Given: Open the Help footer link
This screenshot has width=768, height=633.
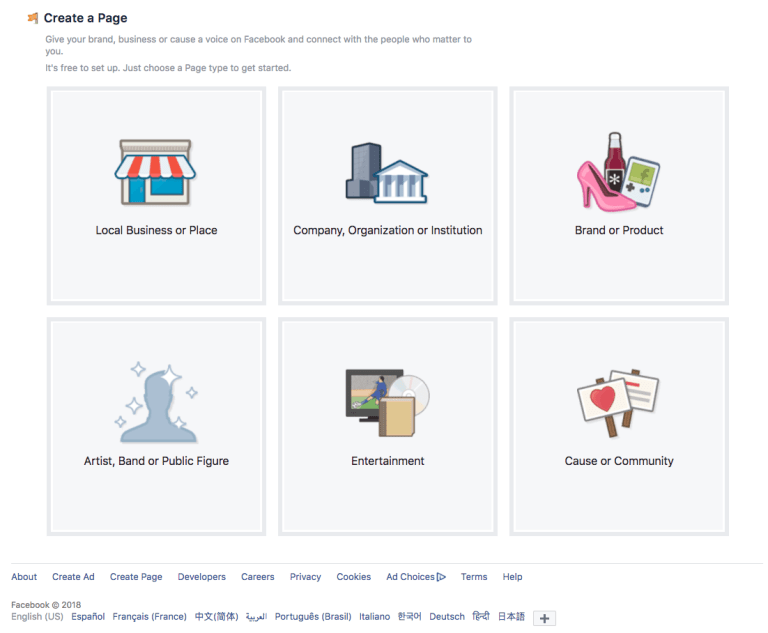Looking at the screenshot, I should tap(512, 577).
